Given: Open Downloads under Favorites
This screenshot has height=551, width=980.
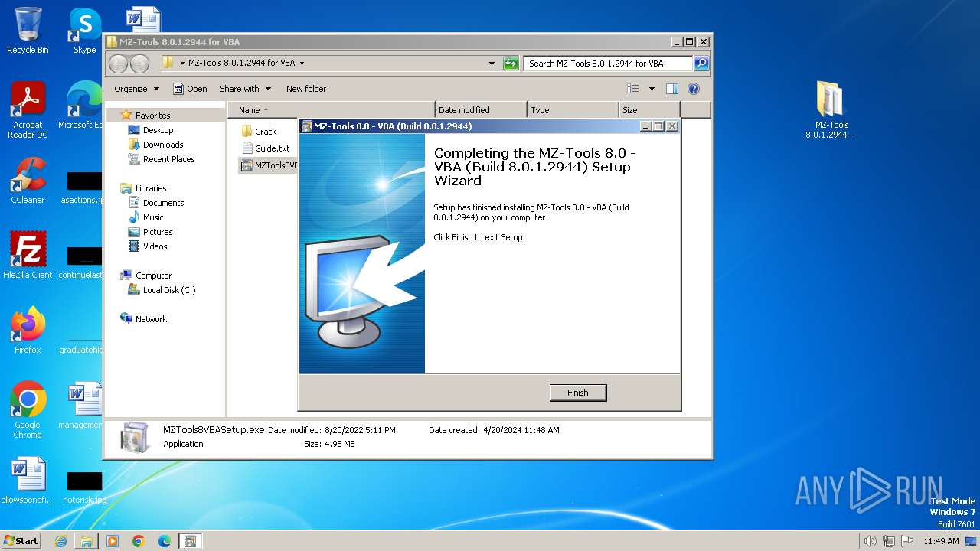Looking at the screenshot, I should (163, 145).
